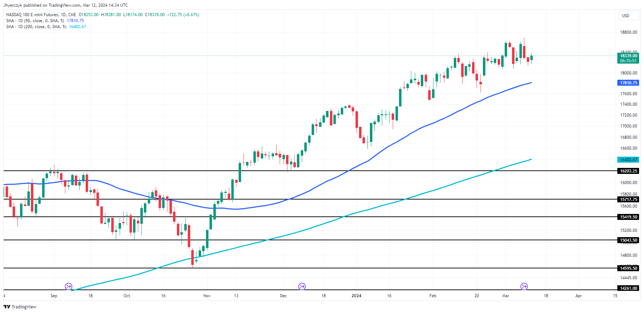Select the SMA 200 indicator legend
Image resolution: width=644 pixels, height=313 pixels.
click(x=36, y=27)
